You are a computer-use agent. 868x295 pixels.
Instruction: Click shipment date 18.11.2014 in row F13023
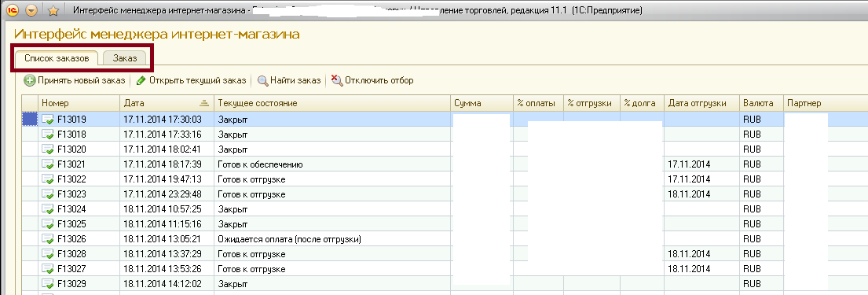point(689,194)
